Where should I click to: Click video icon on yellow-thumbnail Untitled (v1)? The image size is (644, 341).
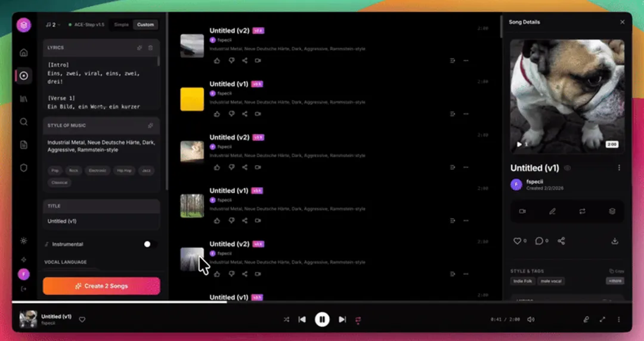pos(258,114)
